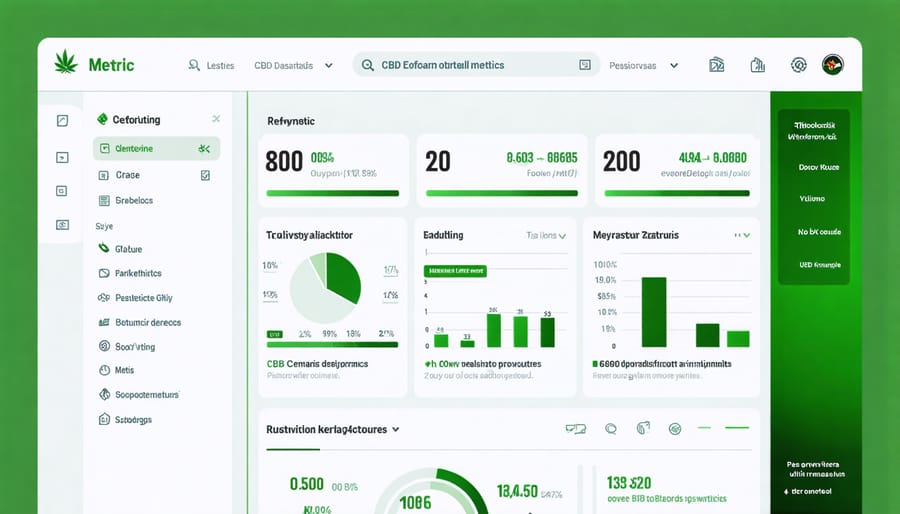Select the Metis clock icon in sidebar
Screen dimensions: 900x514
[x=104, y=370]
